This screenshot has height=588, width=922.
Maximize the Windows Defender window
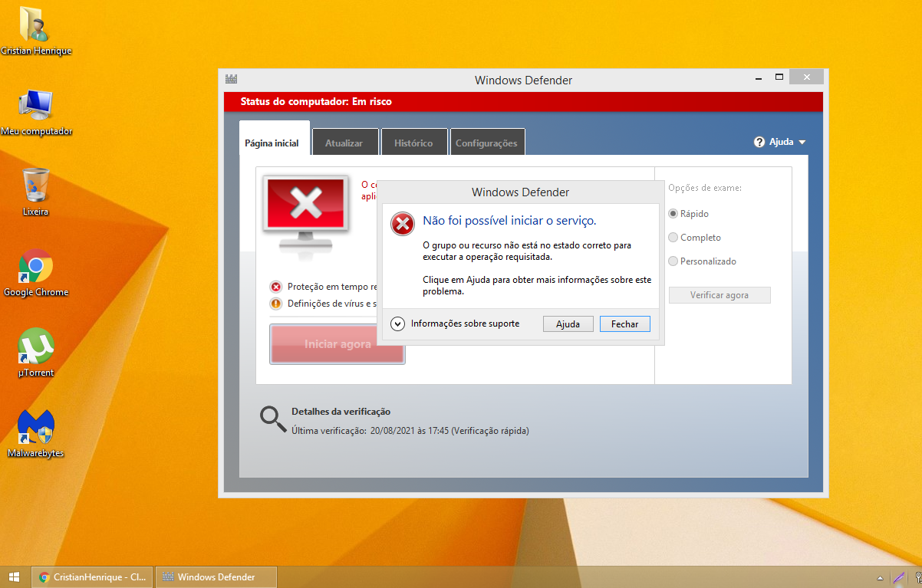tap(779, 77)
